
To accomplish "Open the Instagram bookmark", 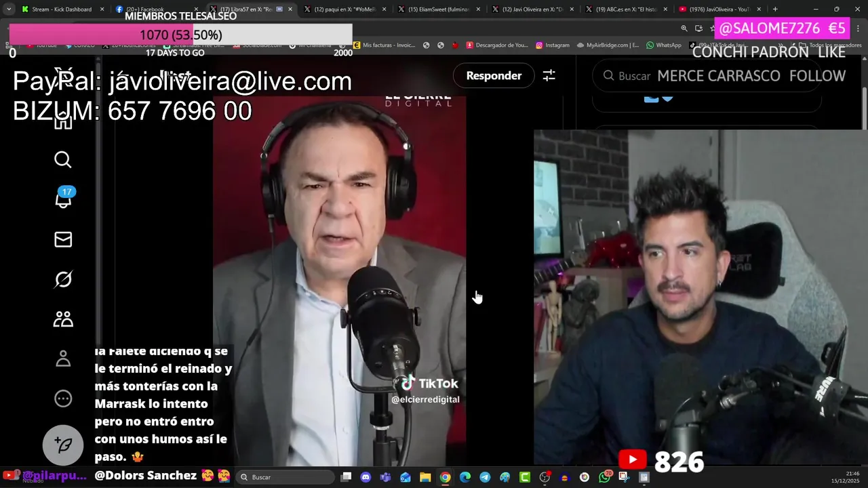I will pyautogui.click(x=553, y=45).
